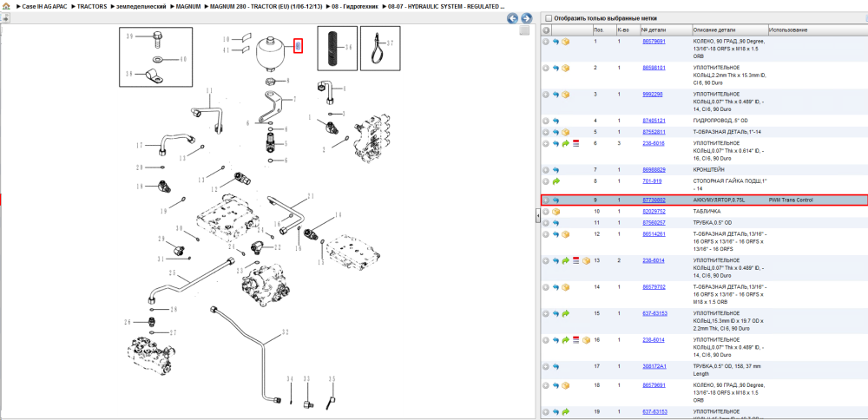
Task: Click callout number 21 on diagram
Action: pyautogui.click(x=311, y=196)
